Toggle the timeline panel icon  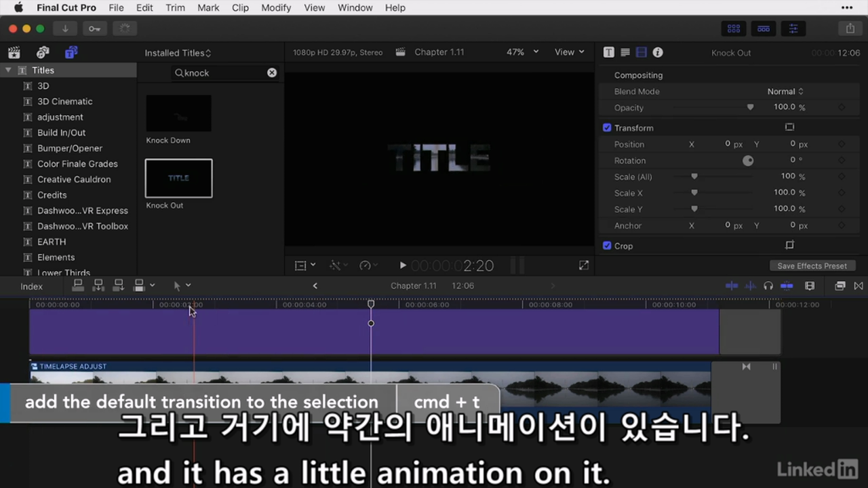tap(764, 28)
